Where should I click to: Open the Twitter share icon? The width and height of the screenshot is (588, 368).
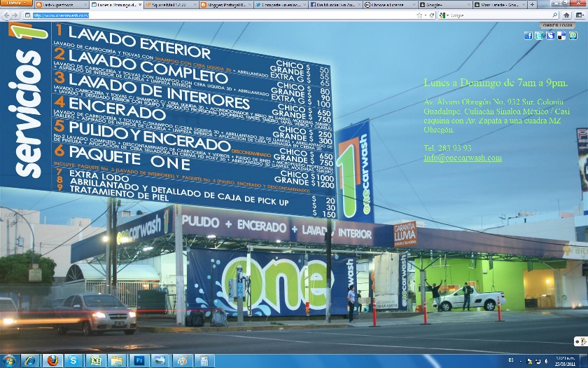(539, 36)
